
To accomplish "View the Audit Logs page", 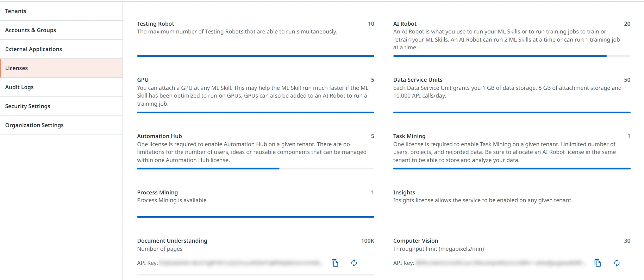I will pyautogui.click(x=61, y=87).
